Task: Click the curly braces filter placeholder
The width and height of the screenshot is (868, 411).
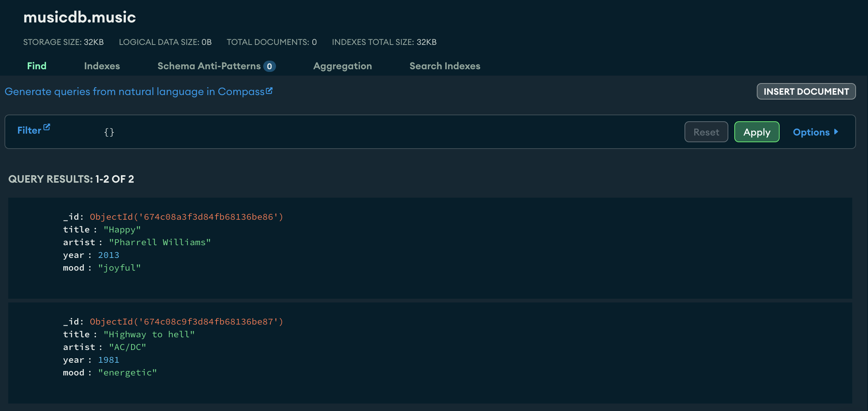Action: (109, 132)
